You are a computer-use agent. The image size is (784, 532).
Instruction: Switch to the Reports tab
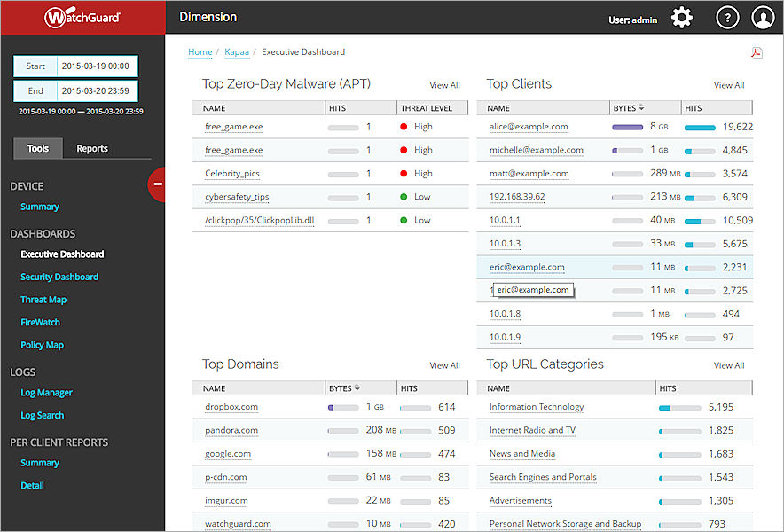click(91, 148)
